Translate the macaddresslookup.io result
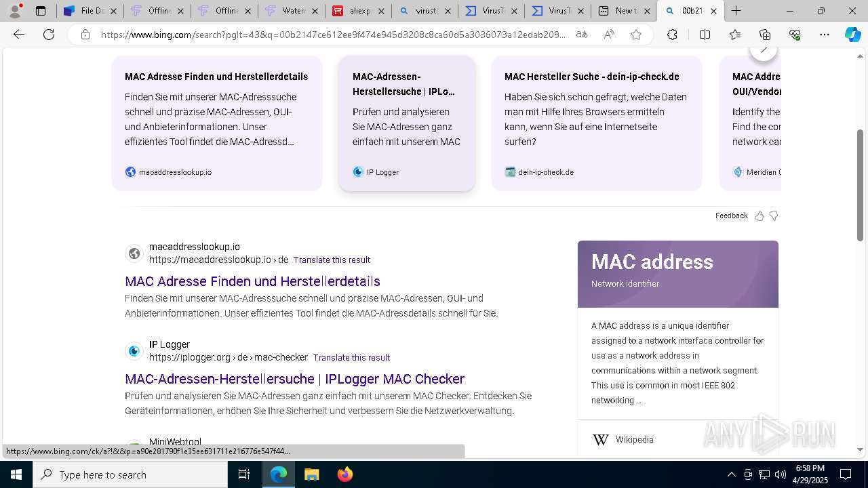 click(332, 260)
